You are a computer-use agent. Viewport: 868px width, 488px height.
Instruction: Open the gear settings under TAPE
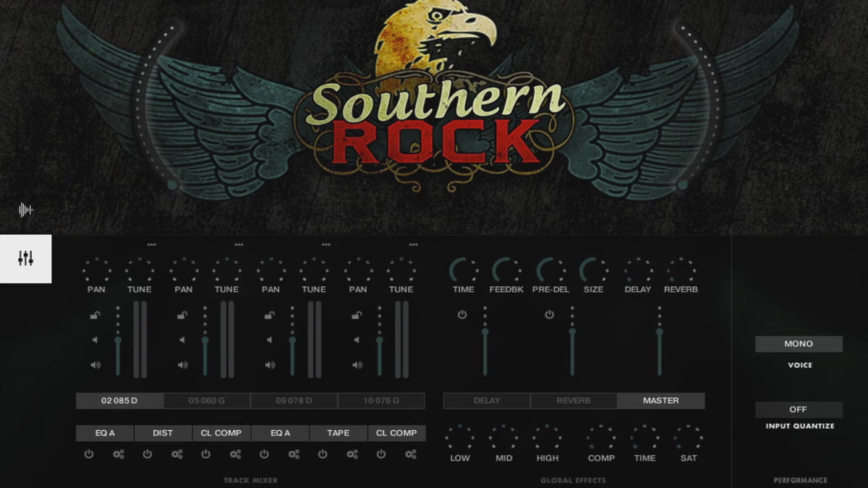coord(352,454)
